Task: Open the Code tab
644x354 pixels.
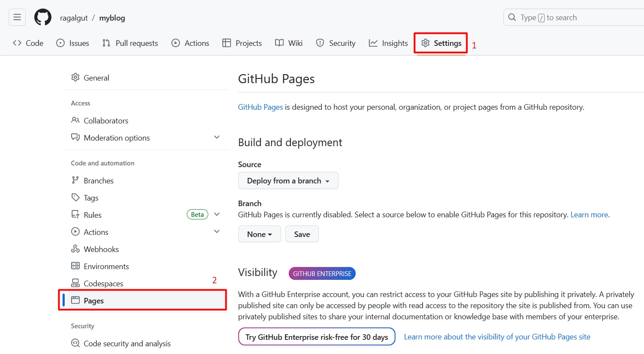Action: point(28,43)
